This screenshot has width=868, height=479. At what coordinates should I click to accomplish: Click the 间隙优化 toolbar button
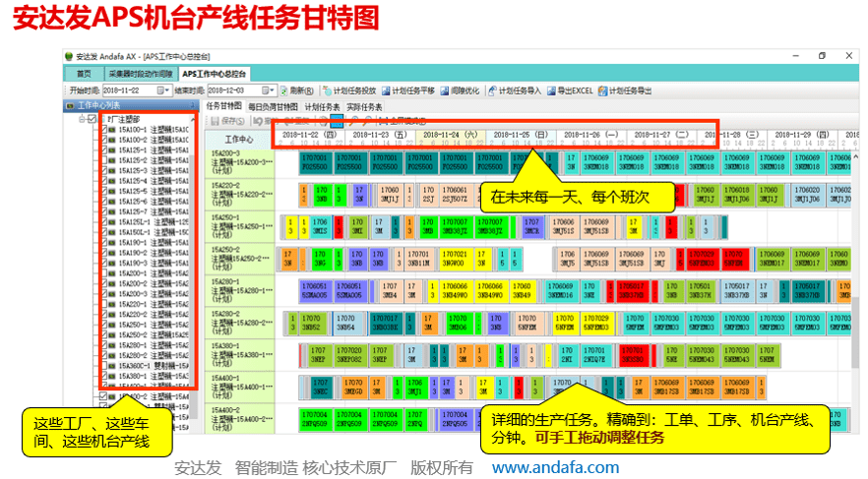pyautogui.click(x=460, y=90)
